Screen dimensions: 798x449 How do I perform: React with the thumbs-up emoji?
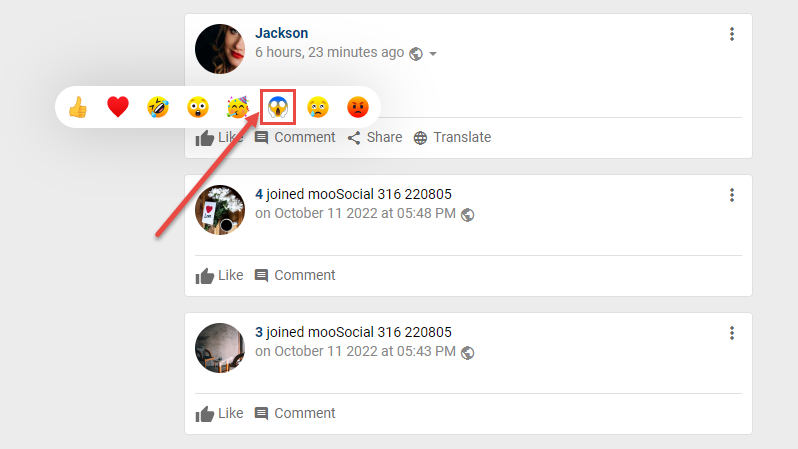coord(78,107)
